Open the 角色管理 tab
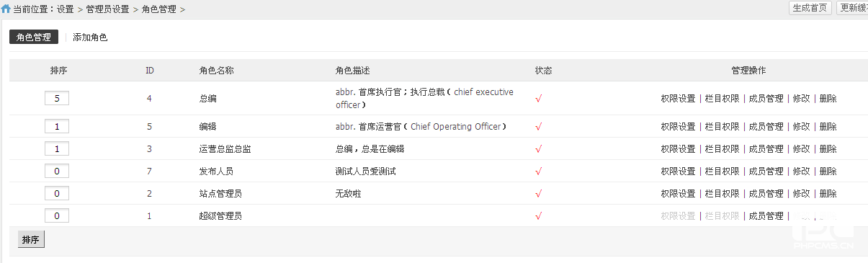868x263 pixels. pos(34,37)
